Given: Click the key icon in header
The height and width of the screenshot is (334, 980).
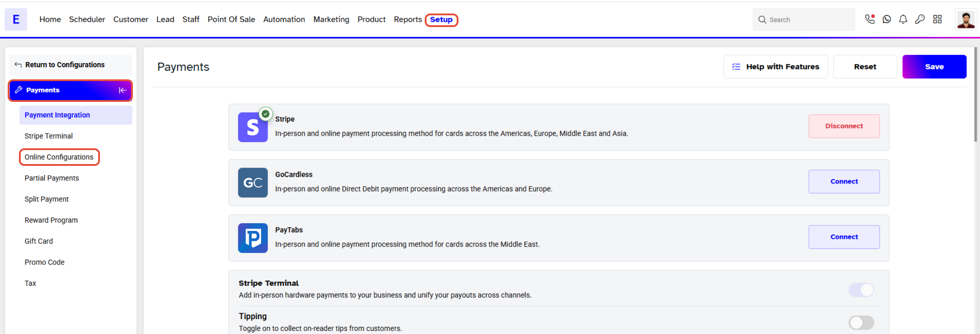Looking at the screenshot, I should coord(920,19).
